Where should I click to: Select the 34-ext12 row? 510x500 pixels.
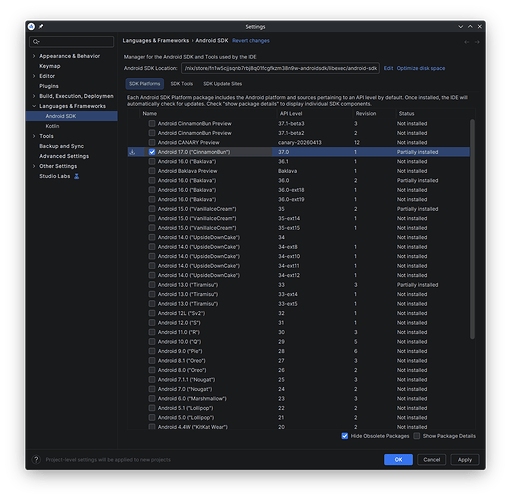(x=299, y=275)
